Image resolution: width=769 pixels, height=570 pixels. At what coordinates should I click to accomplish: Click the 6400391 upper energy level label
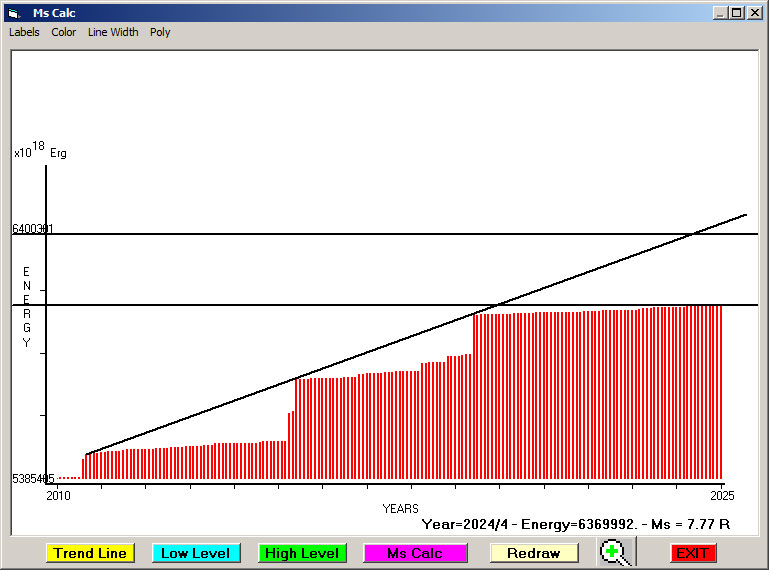click(x=32, y=229)
